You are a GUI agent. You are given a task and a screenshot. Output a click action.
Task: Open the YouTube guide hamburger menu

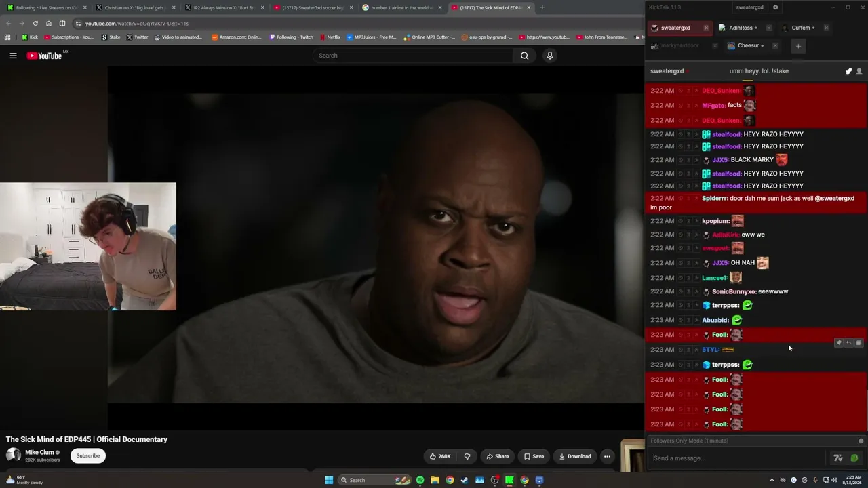coord(13,56)
